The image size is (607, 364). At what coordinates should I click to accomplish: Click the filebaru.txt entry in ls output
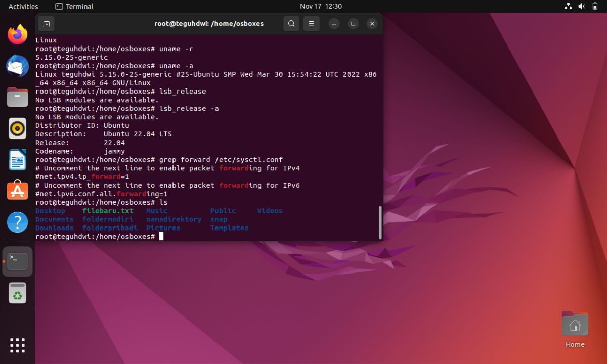click(x=108, y=211)
